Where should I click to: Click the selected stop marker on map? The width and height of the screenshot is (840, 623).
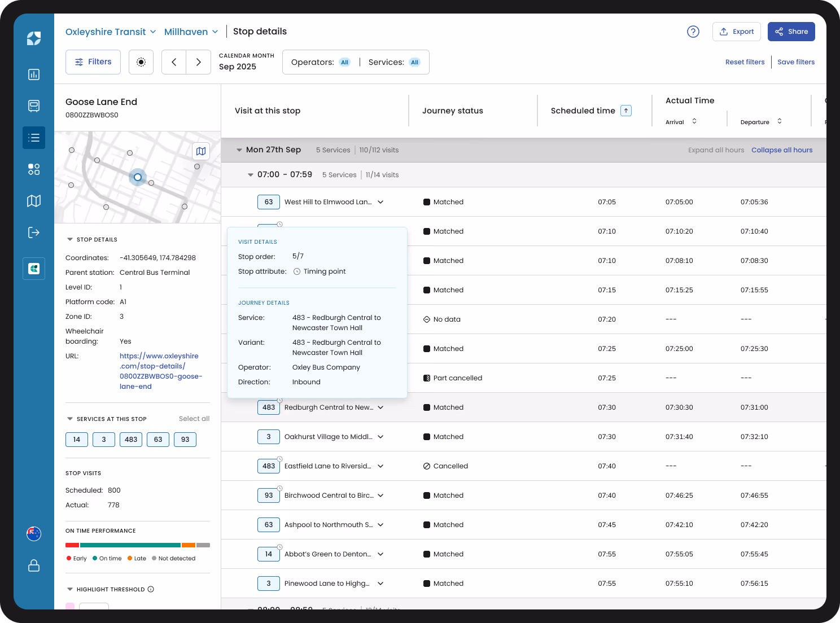point(138,177)
